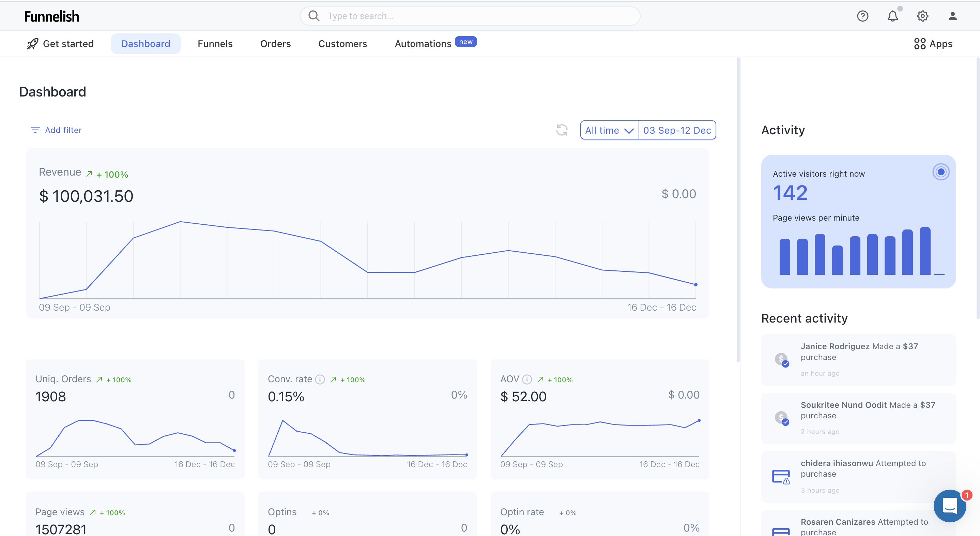Open the settings gear icon
980x536 pixels.
(922, 16)
